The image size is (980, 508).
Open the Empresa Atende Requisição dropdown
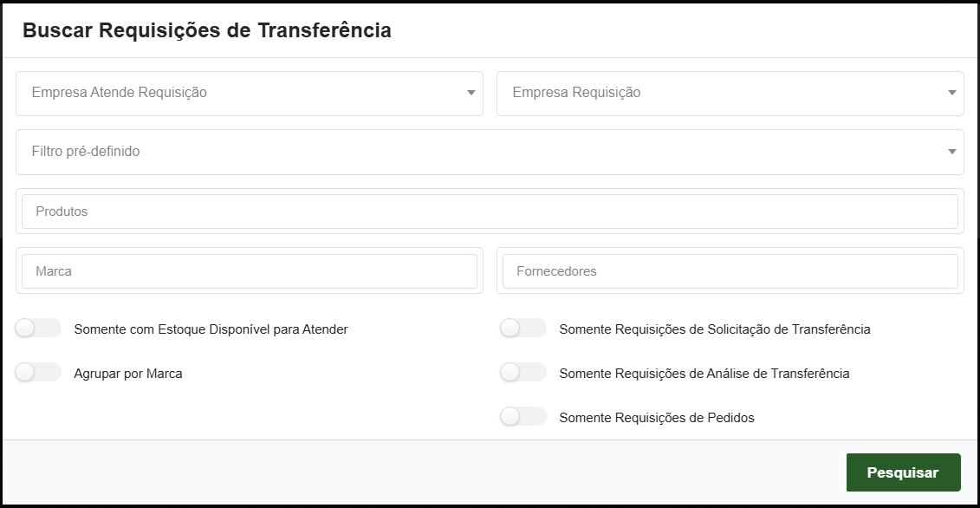tap(250, 93)
